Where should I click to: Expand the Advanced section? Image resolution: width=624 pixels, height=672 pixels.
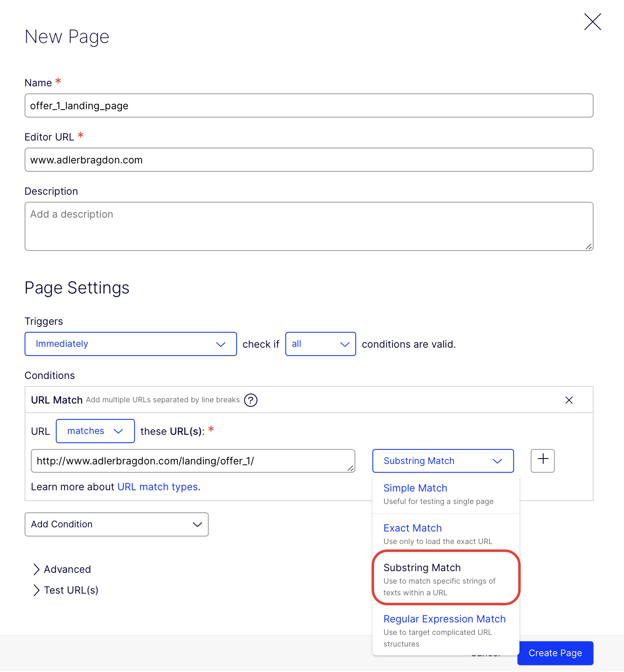coord(62,569)
